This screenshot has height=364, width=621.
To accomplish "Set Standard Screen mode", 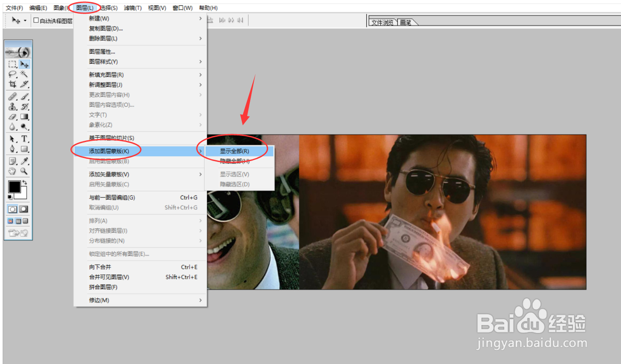I will coord(11,221).
